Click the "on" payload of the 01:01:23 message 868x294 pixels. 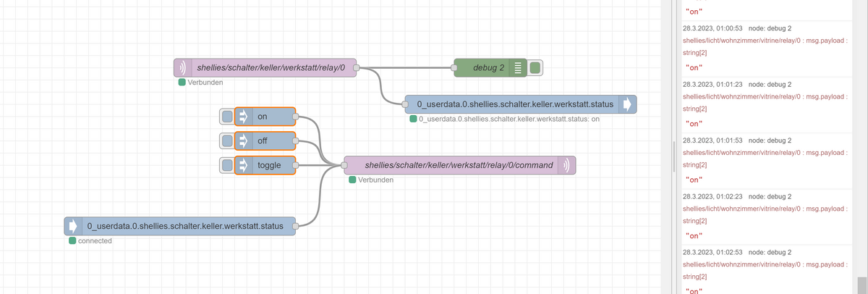(694, 124)
